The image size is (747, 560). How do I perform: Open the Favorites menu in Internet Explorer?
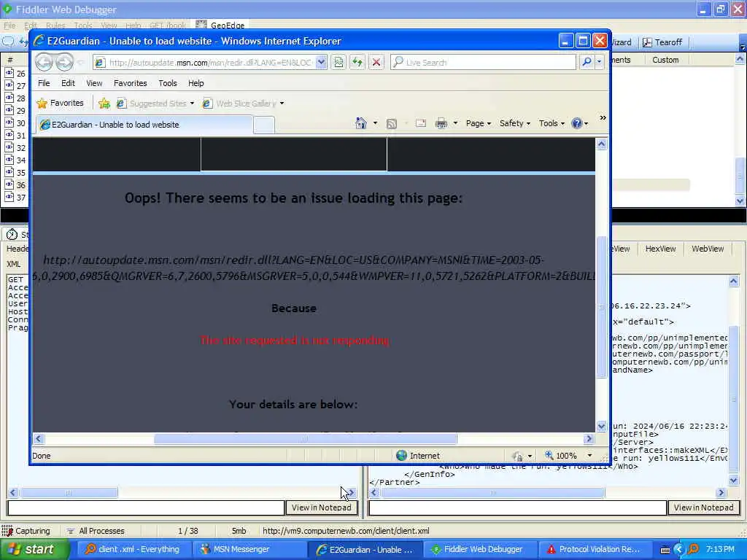pos(130,83)
